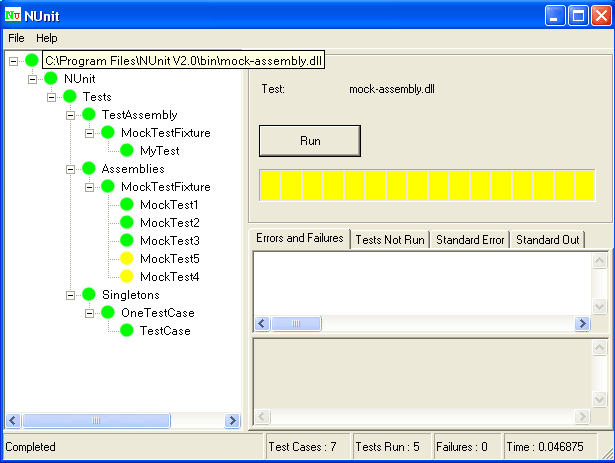Click NUnit application icon in title bar

click(13, 15)
